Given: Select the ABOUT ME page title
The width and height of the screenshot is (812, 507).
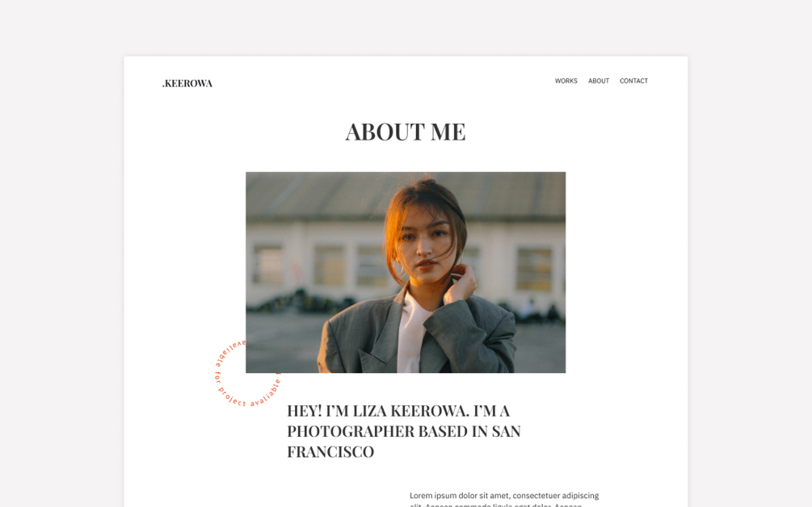Looking at the screenshot, I should point(406,132).
